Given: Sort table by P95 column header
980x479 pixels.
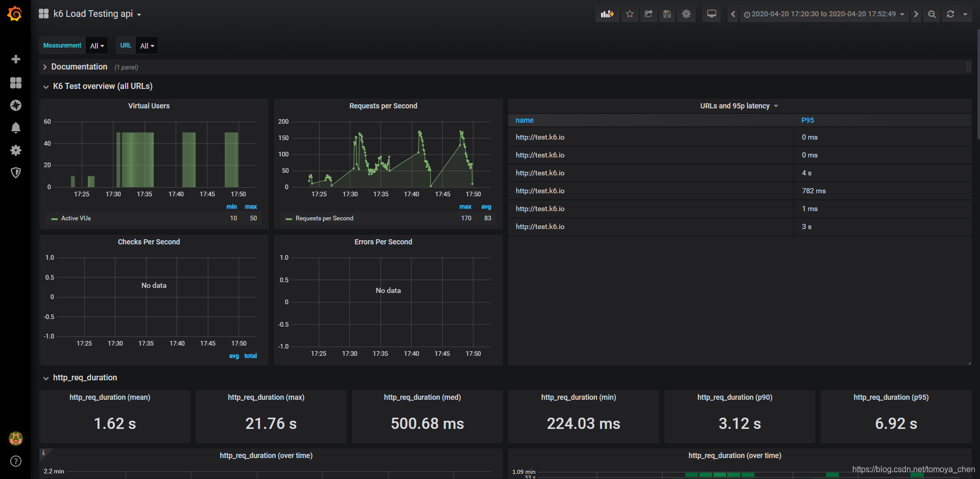Looking at the screenshot, I should tap(807, 120).
